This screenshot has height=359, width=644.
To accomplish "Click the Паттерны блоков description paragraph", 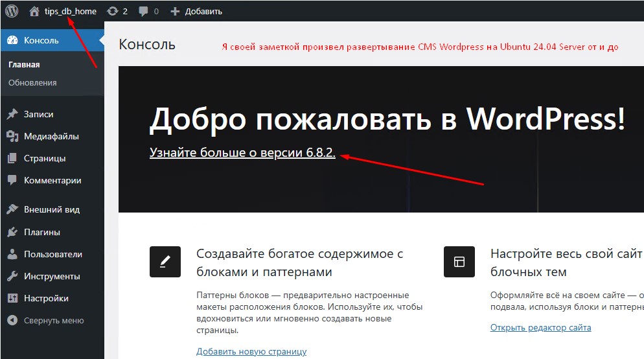I will tap(309, 312).
